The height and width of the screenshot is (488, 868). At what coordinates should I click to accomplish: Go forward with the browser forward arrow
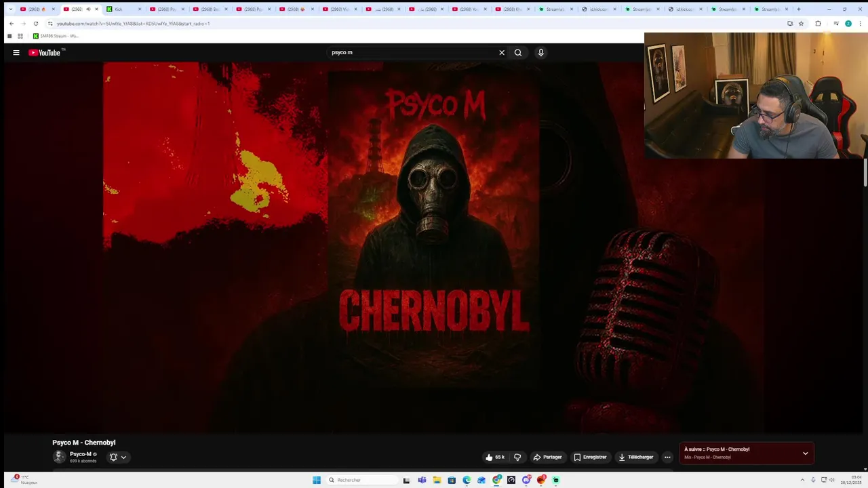tap(23, 24)
